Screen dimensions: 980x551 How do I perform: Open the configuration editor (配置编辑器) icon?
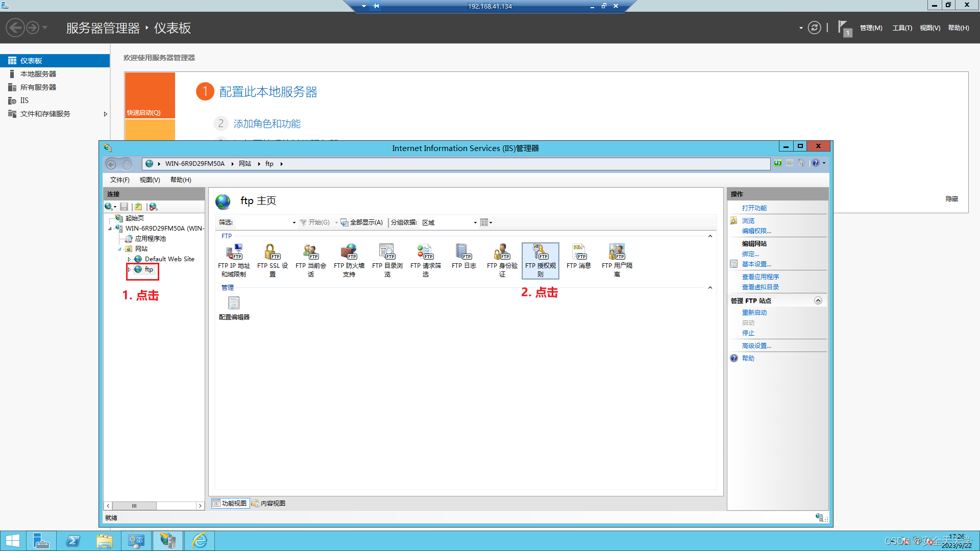(234, 308)
